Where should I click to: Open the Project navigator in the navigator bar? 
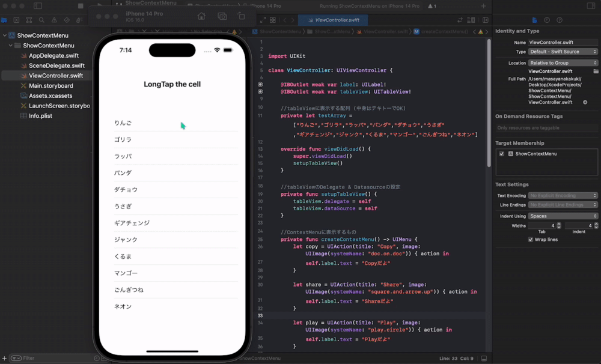point(4,20)
